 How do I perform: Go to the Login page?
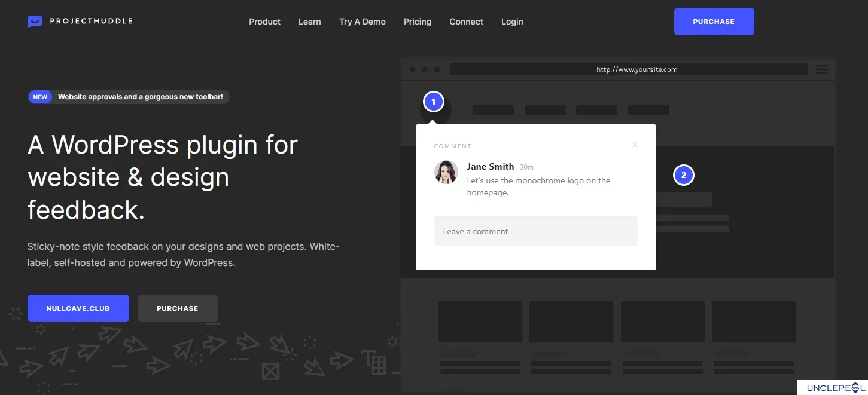click(x=512, y=22)
